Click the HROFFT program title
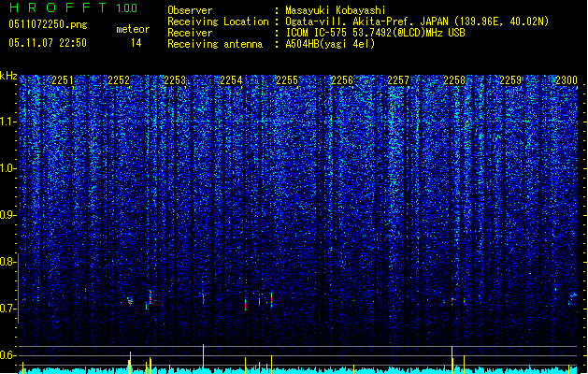 tap(59, 7)
